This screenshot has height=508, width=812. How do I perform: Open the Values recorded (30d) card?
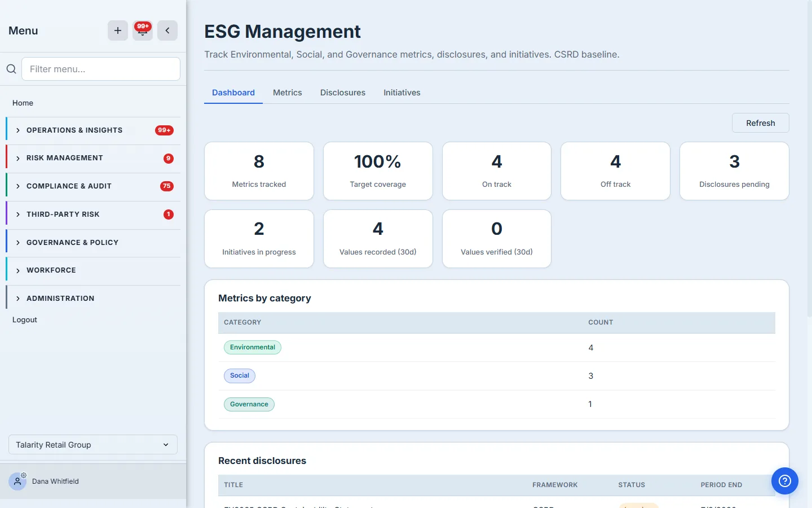[378, 239]
